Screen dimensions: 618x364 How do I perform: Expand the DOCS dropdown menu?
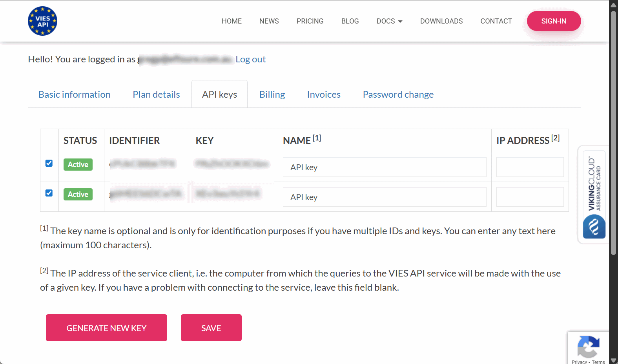389,21
